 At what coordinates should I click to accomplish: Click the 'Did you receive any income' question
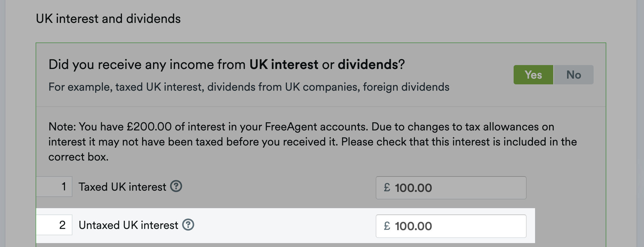pos(227,64)
